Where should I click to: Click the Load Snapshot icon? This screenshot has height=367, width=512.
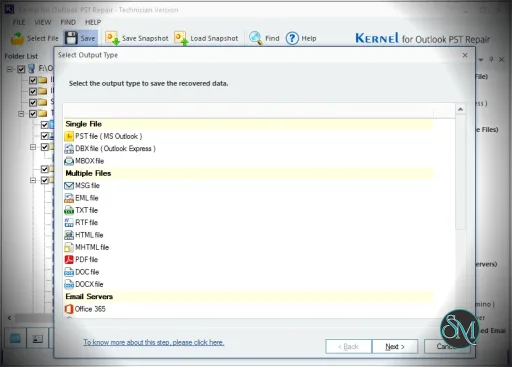click(x=181, y=38)
